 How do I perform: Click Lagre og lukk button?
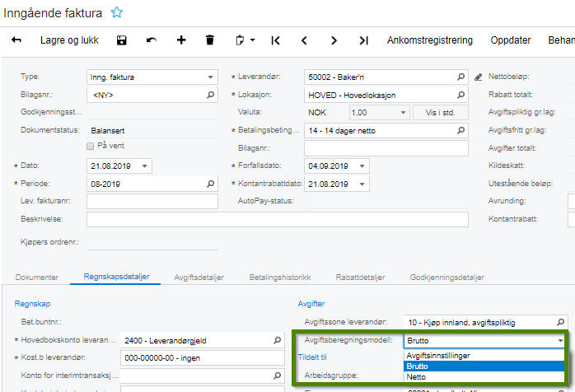(69, 40)
